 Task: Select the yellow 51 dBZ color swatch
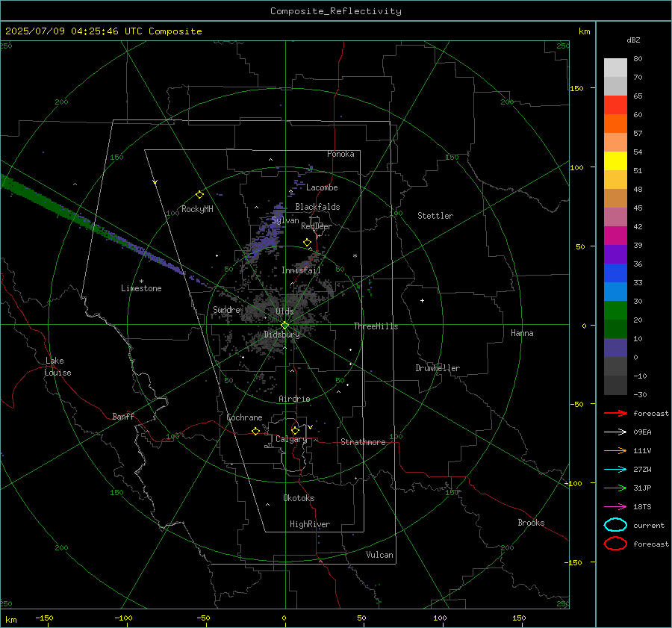(x=615, y=161)
